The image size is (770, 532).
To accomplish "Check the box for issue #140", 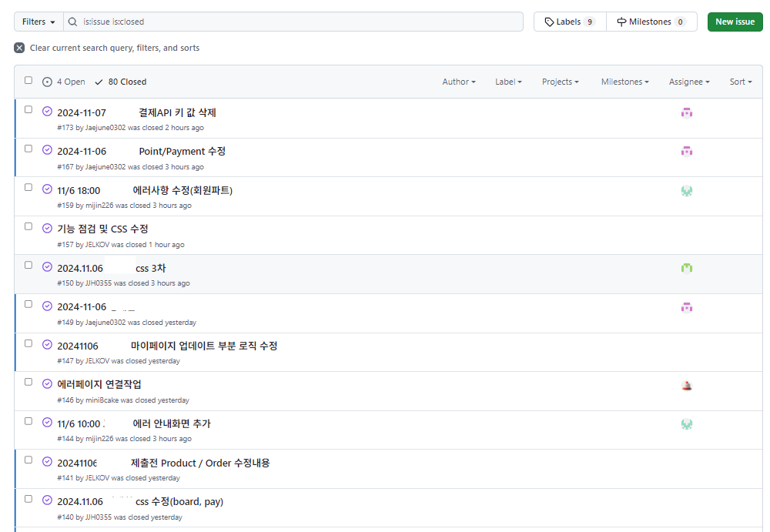I will (x=28, y=499).
